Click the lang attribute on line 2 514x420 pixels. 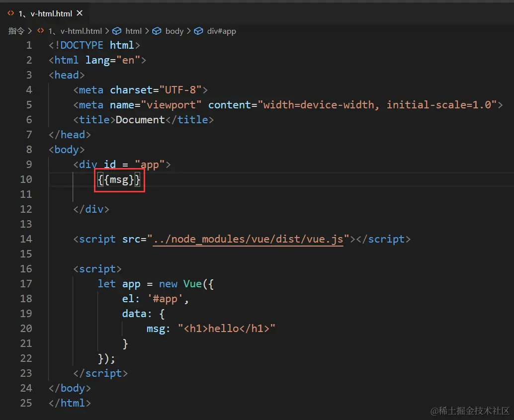click(x=97, y=60)
